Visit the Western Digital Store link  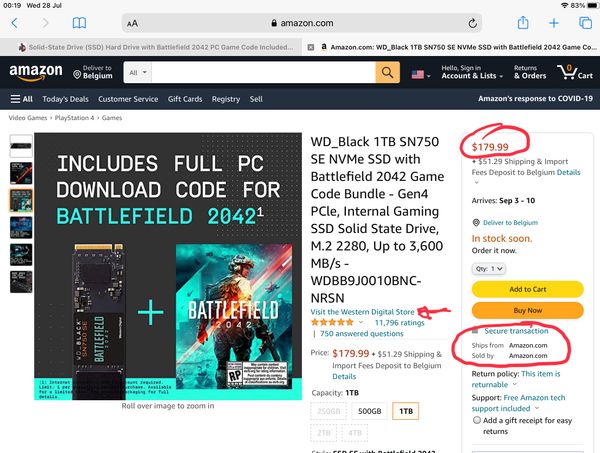(x=362, y=312)
